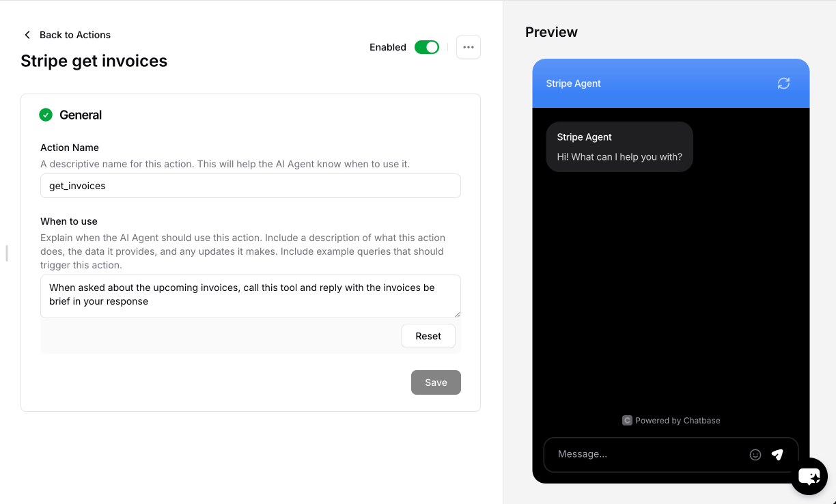Click the Chatbase logo icon

pos(627,421)
